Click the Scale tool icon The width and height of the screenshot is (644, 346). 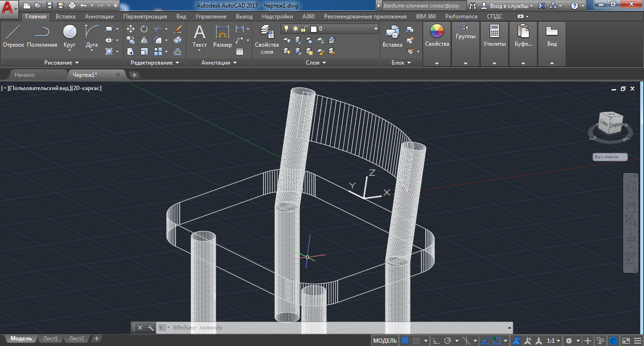[x=144, y=51]
